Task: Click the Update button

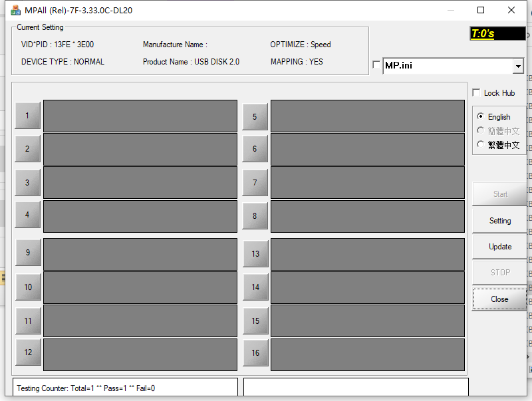Action: (x=499, y=247)
